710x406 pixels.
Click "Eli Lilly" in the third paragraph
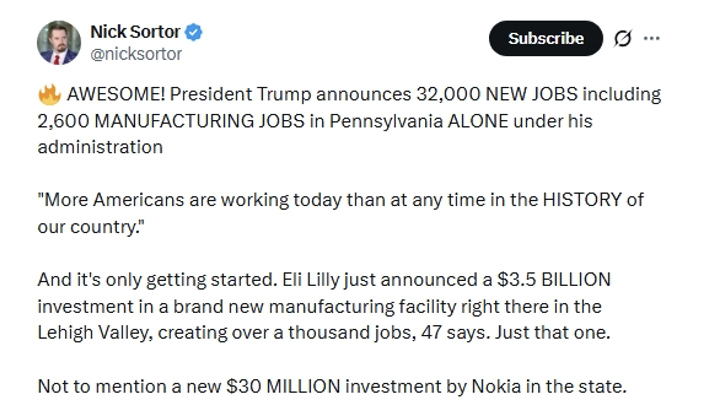click(x=311, y=280)
